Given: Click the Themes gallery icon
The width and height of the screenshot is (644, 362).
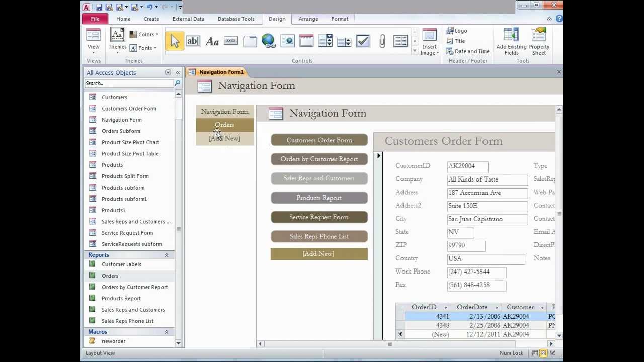Looking at the screenshot, I should click(117, 40).
